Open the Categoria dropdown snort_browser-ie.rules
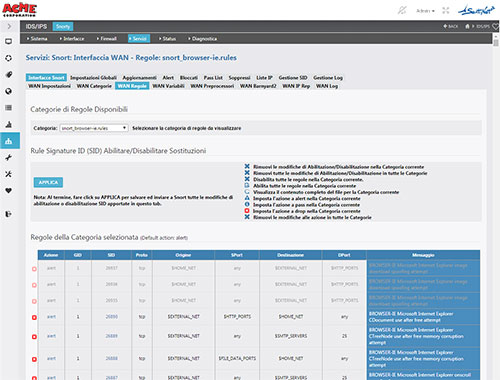This screenshot has height=380, width=500. pyautogui.click(x=94, y=128)
